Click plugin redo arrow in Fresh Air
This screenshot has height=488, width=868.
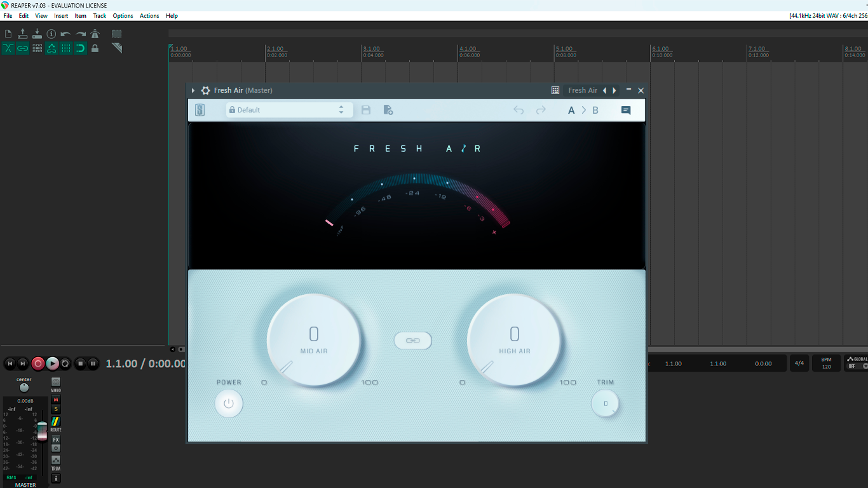pyautogui.click(x=541, y=110)
